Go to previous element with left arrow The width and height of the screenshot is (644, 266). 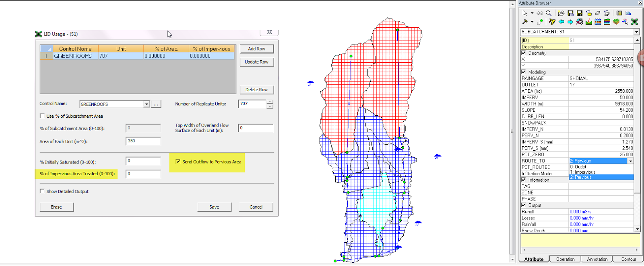[561, 22]
